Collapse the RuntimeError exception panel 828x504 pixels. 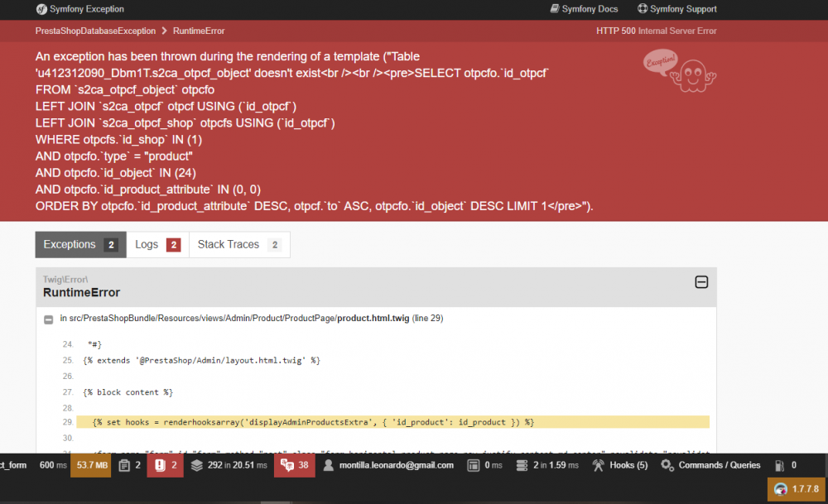pyautogui.click(x=701, y=282)
